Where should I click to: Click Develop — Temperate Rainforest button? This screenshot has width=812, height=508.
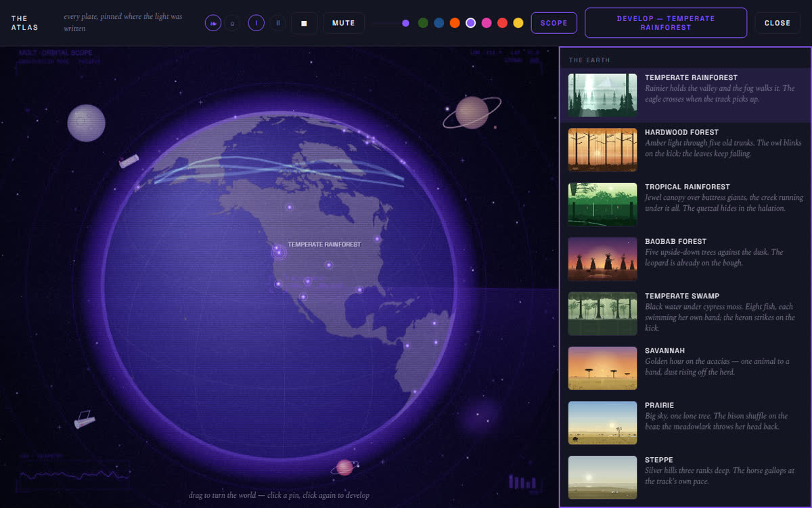coord(666,23)
